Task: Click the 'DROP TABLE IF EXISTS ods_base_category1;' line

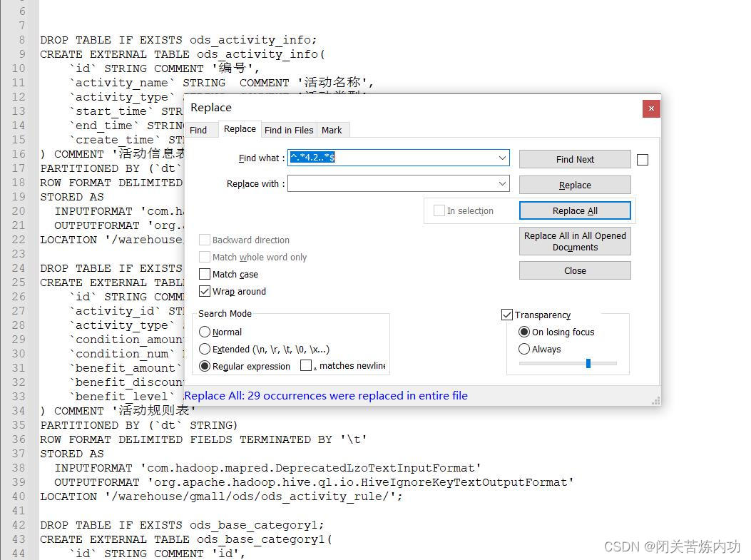Action: (x=182, y=525)
